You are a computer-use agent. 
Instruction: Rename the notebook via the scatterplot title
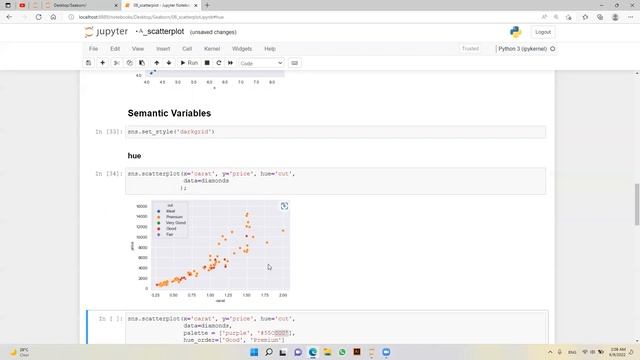point(160,31)
